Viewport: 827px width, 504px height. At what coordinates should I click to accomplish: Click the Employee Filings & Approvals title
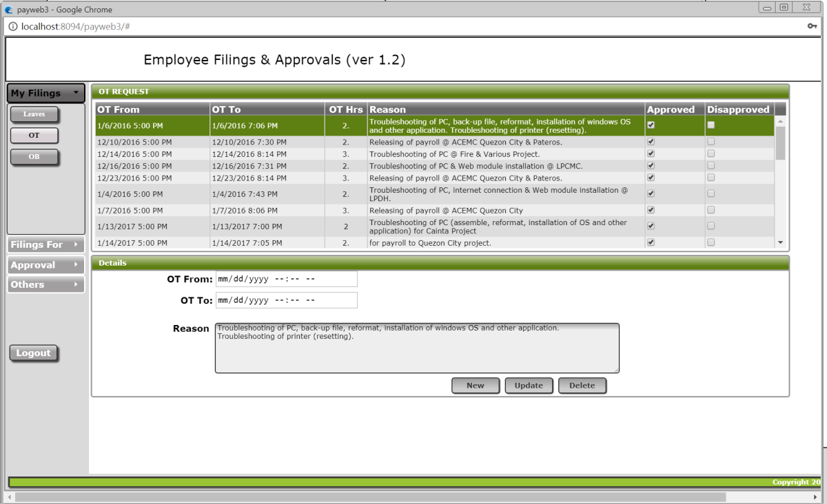pyautogui.click(x=274, y=60)
